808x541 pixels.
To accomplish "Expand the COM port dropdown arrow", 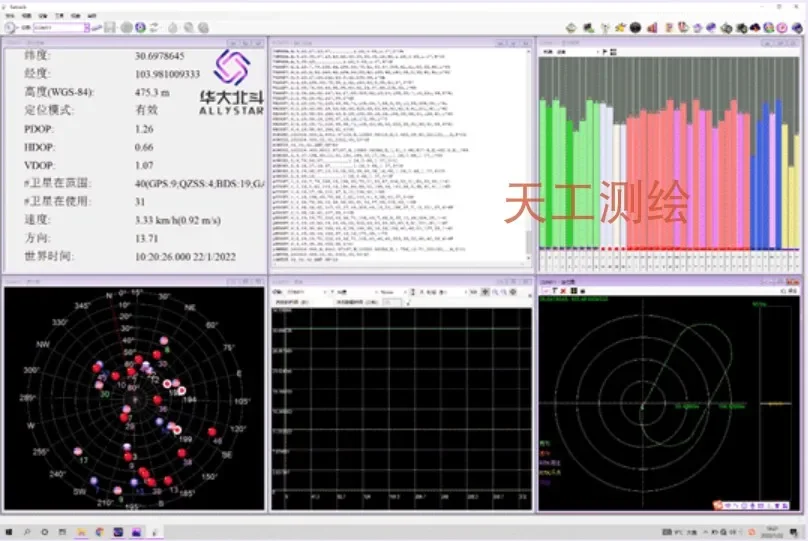I will tap(87, 27).
